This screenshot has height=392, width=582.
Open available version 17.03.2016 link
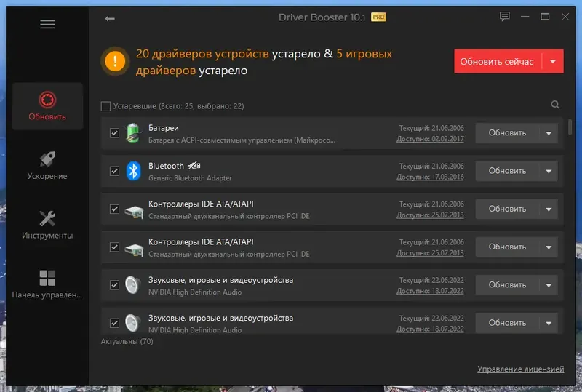coord(430,177)
